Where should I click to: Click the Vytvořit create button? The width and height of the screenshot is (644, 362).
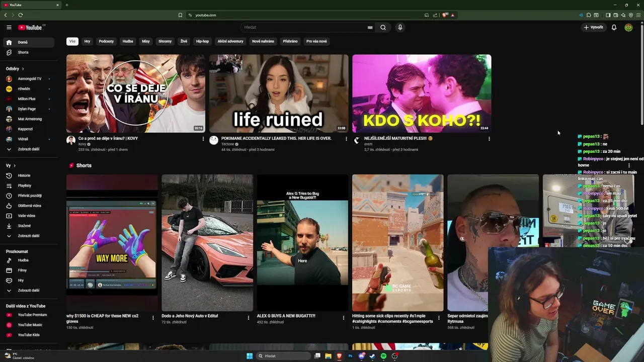[x=594, y=27]
